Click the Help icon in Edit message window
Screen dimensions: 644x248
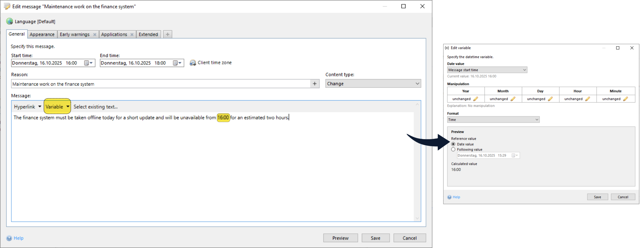coord(9,238)
